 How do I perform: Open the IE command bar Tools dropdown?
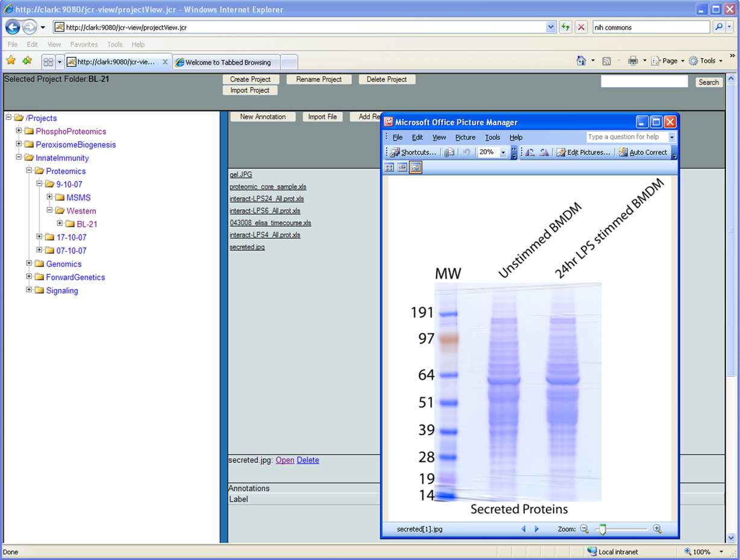point(705,60)
